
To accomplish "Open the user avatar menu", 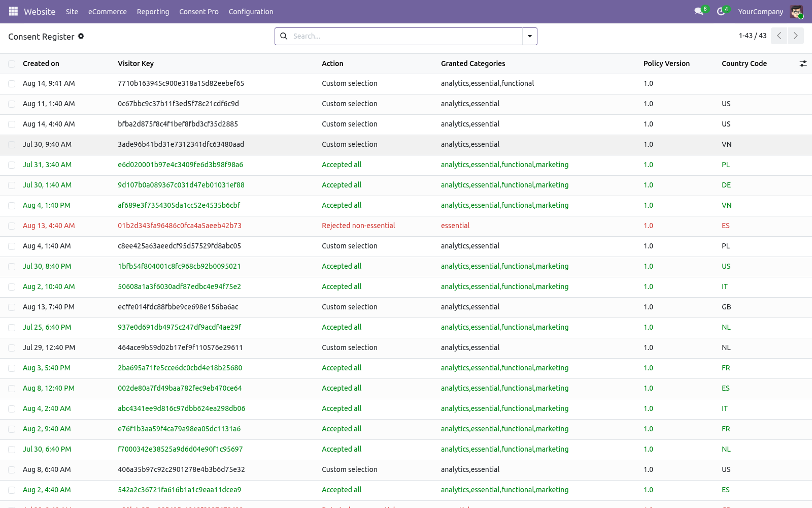I will click(796, 12).
